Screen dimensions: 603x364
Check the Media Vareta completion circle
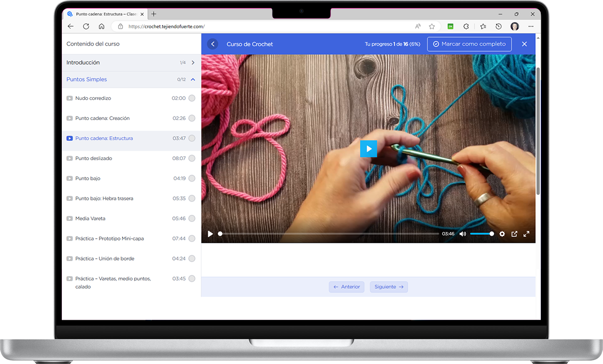[192, 219]
